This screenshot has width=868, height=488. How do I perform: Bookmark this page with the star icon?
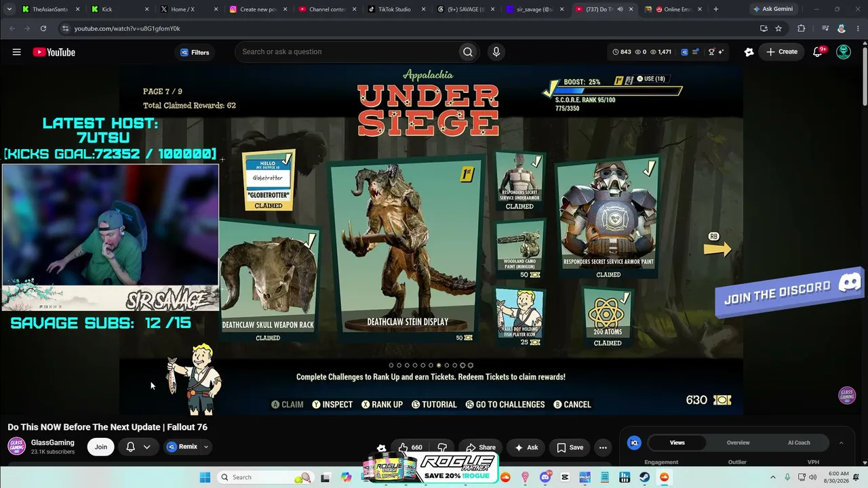tap(778, 28)
